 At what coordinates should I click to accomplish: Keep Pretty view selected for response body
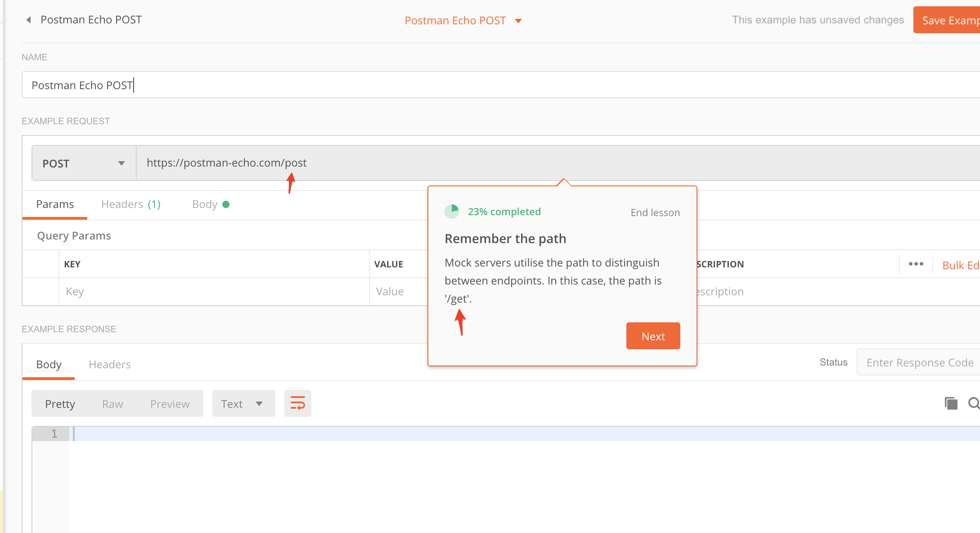click(x=60, y=403)
